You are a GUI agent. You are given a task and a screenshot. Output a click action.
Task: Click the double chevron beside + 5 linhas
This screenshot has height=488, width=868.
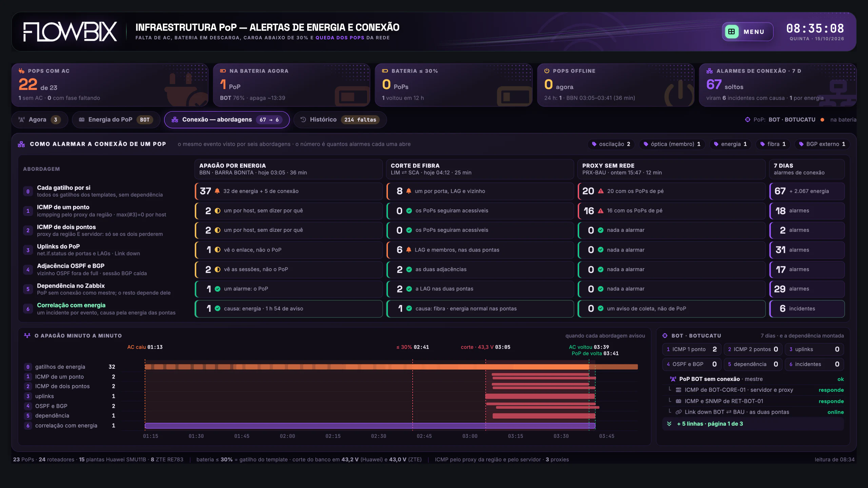point(669,424)
